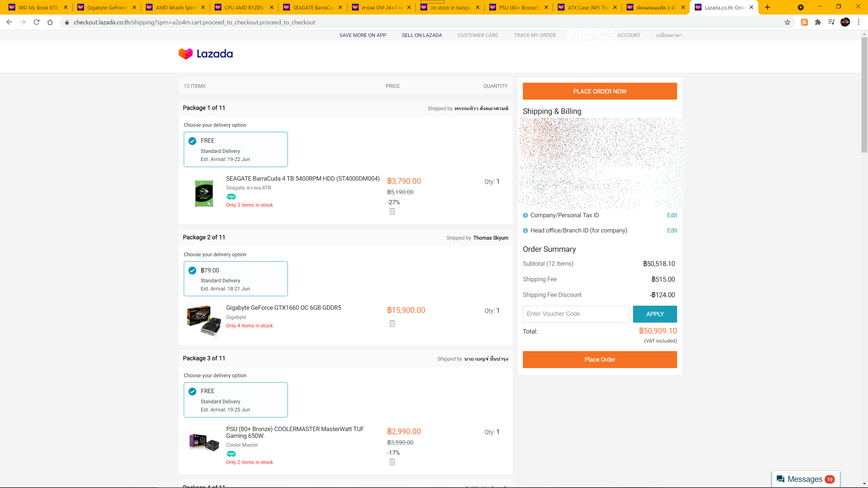The height and width of the screenshot is (488, 868).
Task: Close the WD My Book 6TB tab
Action: (66, 7)
